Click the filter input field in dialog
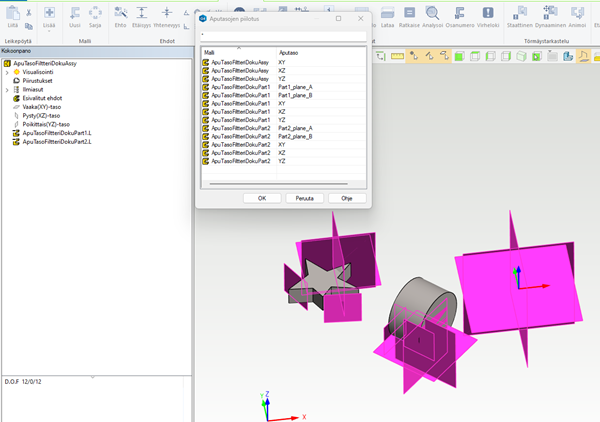The height and width of the screenshot is (422, 600). pyautogui.click(x=284, y=34)
